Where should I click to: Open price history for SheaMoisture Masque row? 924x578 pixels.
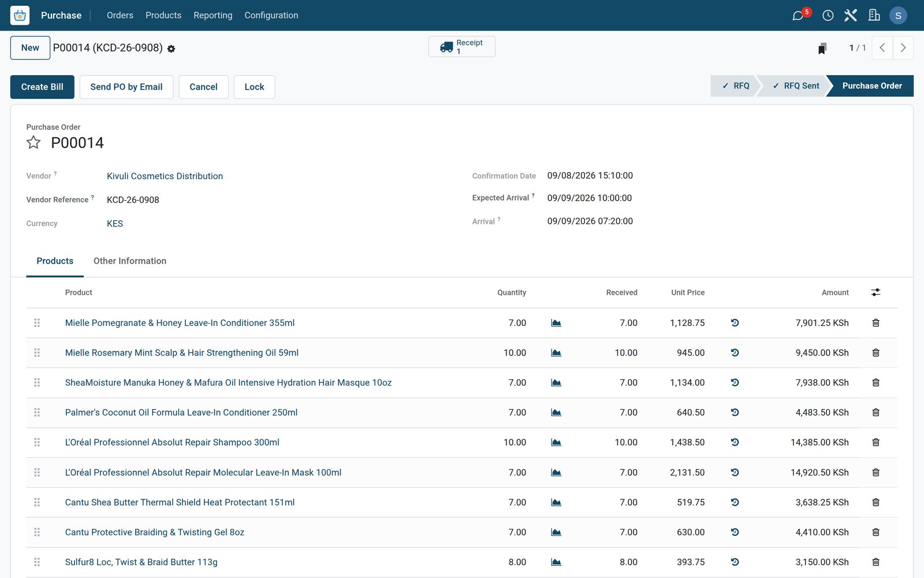[735, 383]
